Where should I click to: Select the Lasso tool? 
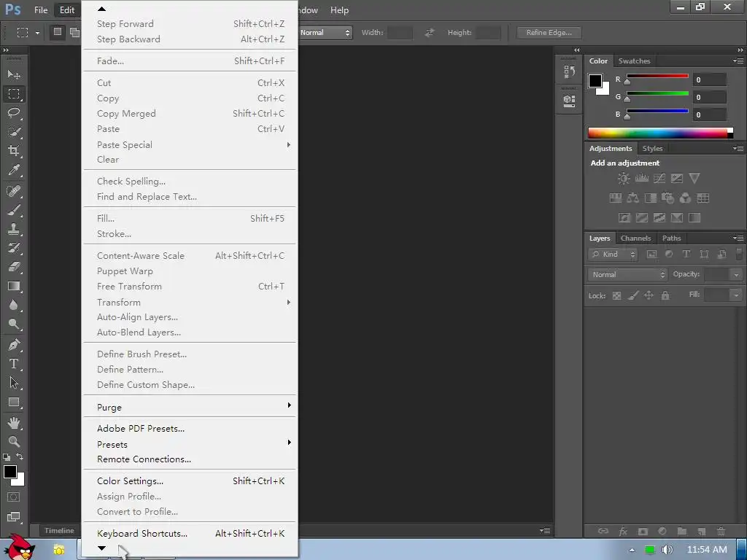(14, 113)
